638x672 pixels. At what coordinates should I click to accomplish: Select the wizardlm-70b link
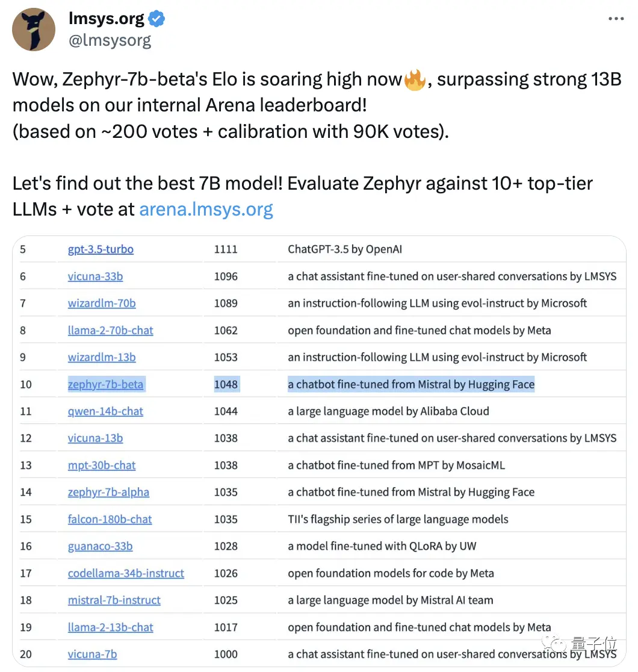[x=102, y=303]
